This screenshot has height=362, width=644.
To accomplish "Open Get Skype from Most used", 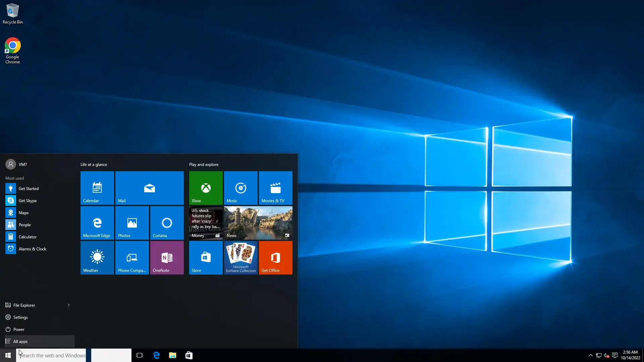I will pyautogui.click(x=28, y=200).
